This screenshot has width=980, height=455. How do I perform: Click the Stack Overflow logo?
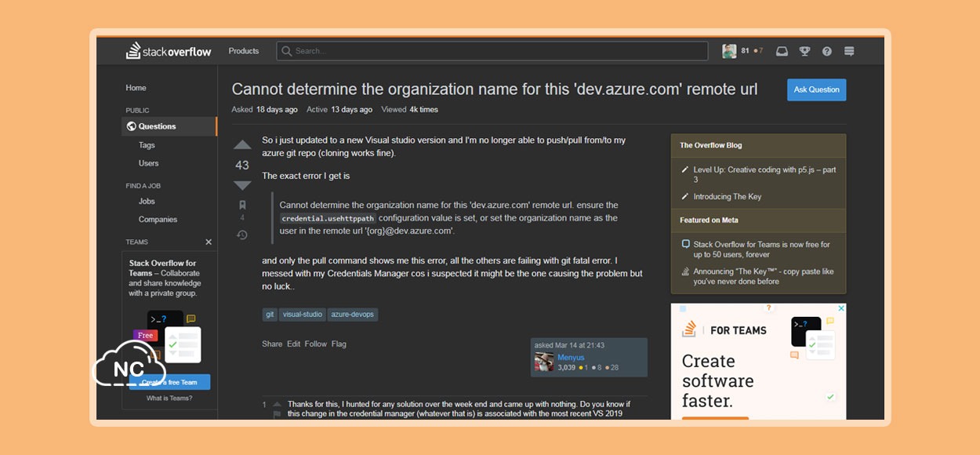tap(169, 51)
